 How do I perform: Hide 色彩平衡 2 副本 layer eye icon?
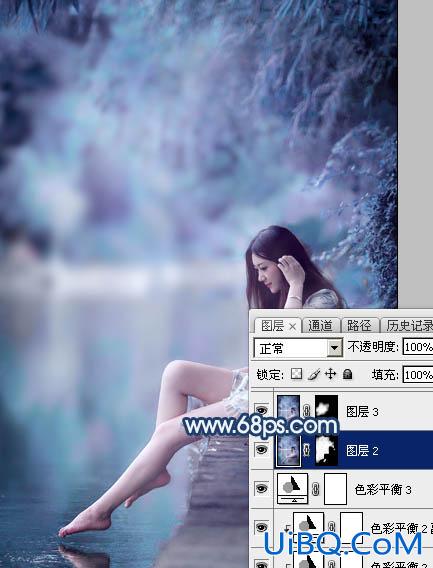[x=261, y=527]
